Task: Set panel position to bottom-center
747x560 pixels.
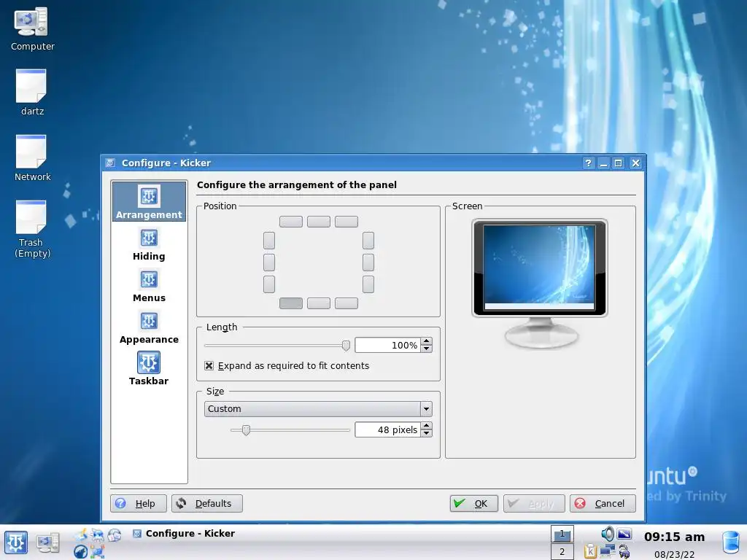Action: point(319,303)
